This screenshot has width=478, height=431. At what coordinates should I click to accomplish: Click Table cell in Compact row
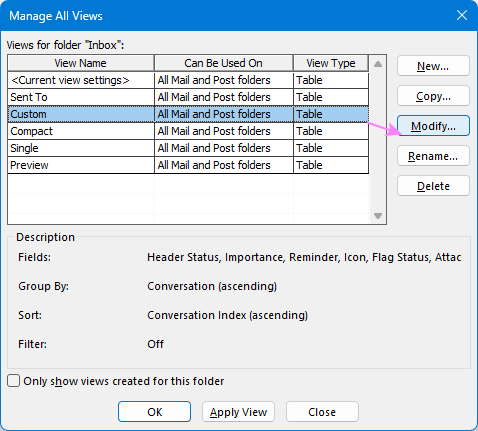pos(331,131)
